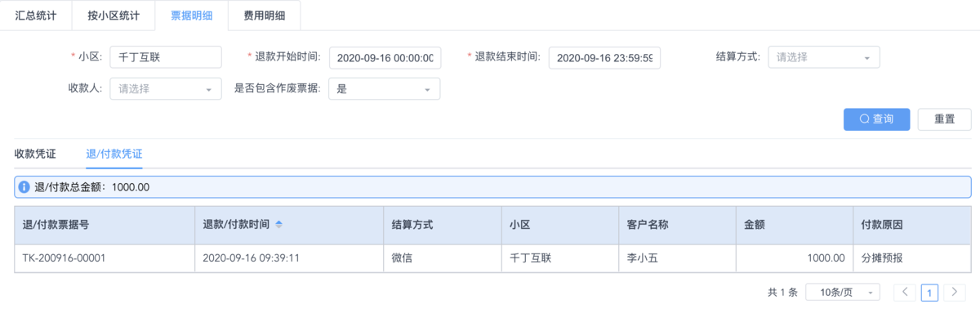
Task: Switch to the 按小区统计 tab
Action: tap(113, 16)
